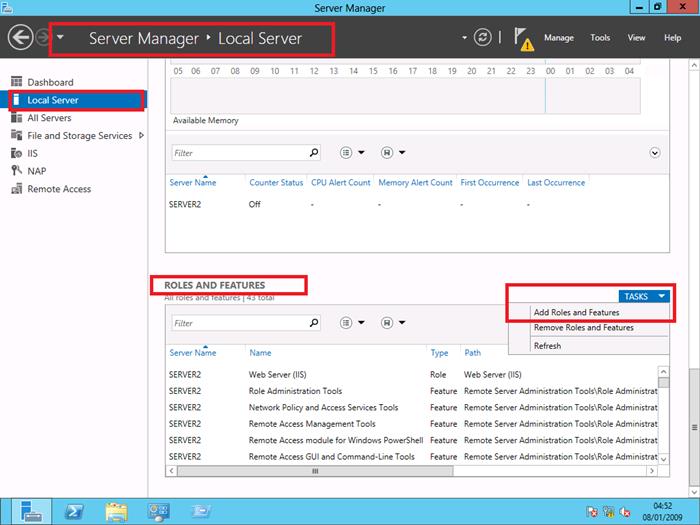Sort by First Occurrence column
The image size is (700, 525).
click(x=490, y=183)
